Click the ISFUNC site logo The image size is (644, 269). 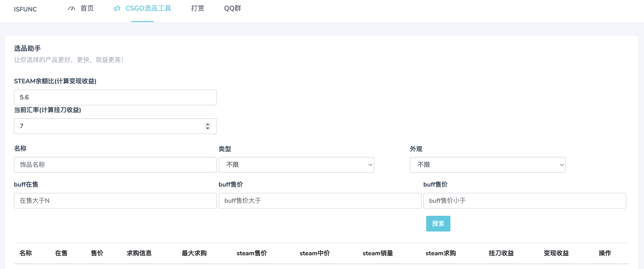[x=25, y=9]
